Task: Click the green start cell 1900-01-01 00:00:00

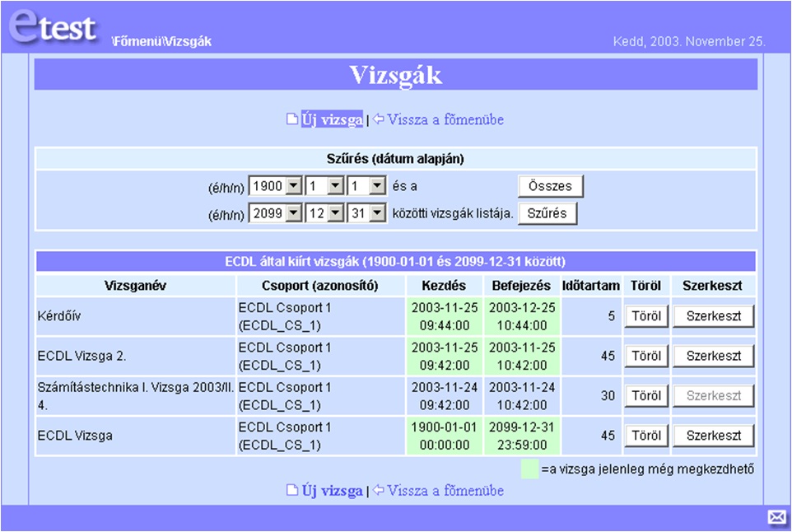Action: click(444, 436)
